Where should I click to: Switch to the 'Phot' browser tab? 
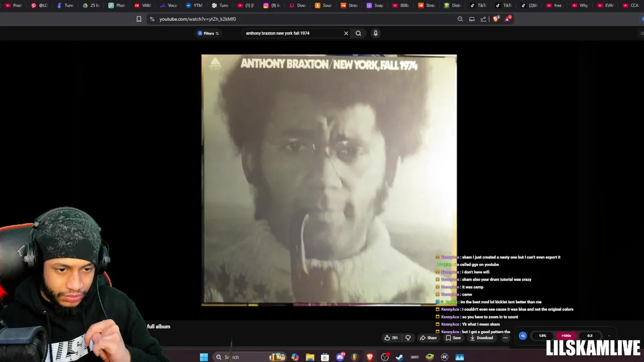point(117,6)
